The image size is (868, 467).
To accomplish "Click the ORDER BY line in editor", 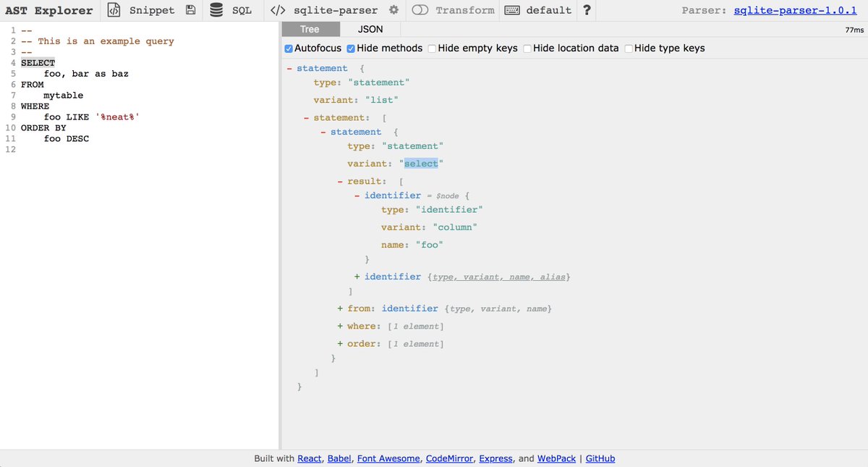I will click(x=43, y=128).
